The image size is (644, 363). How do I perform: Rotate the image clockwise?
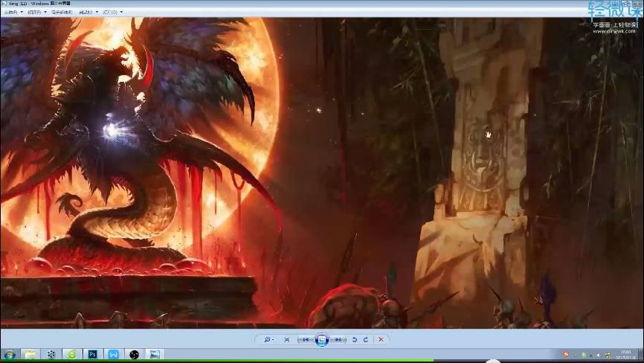366,340
